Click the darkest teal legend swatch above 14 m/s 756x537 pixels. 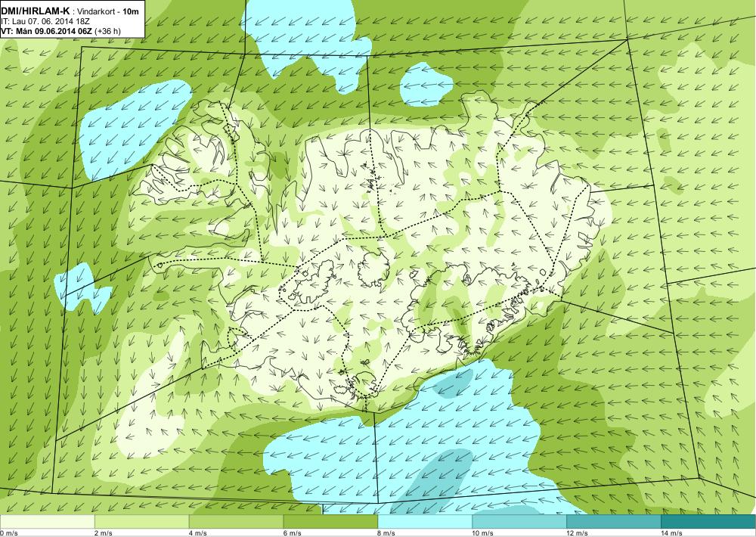[708, 522]
